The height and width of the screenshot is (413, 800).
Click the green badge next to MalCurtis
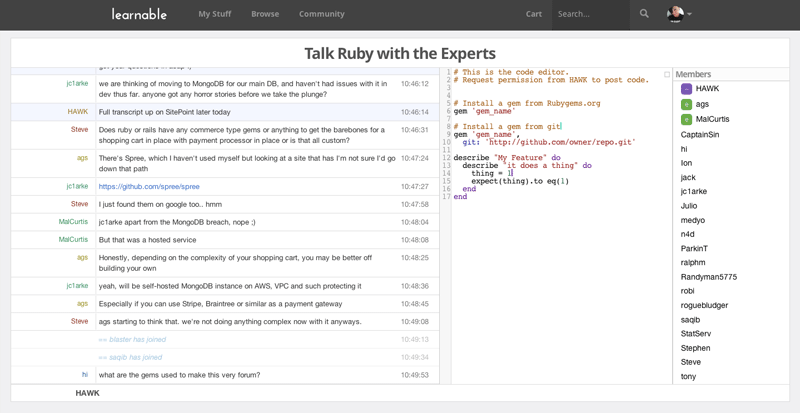click(686, 119)
